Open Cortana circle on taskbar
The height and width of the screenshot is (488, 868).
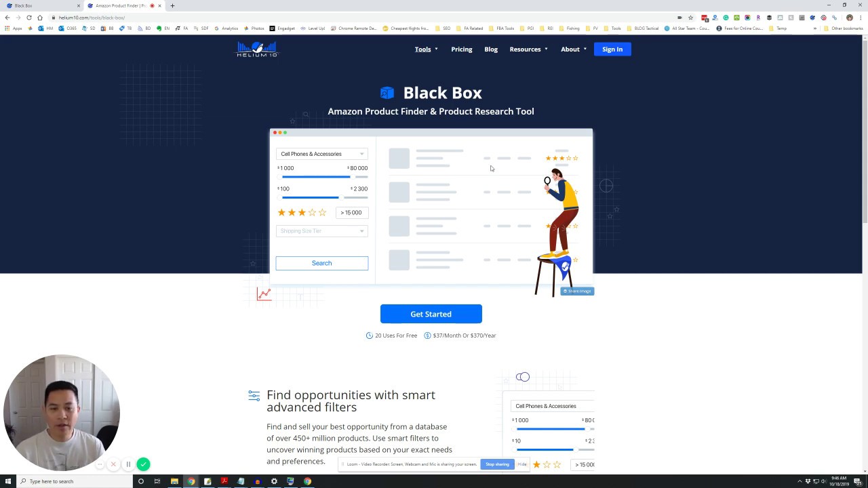pos(141,481)
